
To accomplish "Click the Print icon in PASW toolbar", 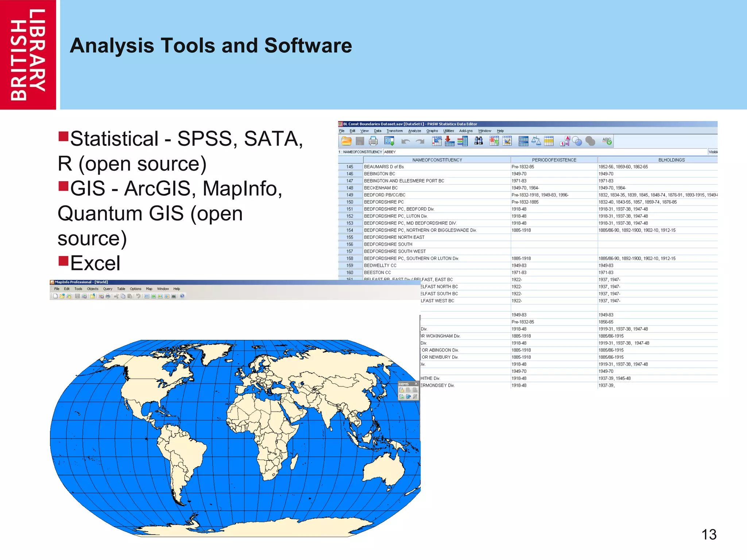I will 373,141.
